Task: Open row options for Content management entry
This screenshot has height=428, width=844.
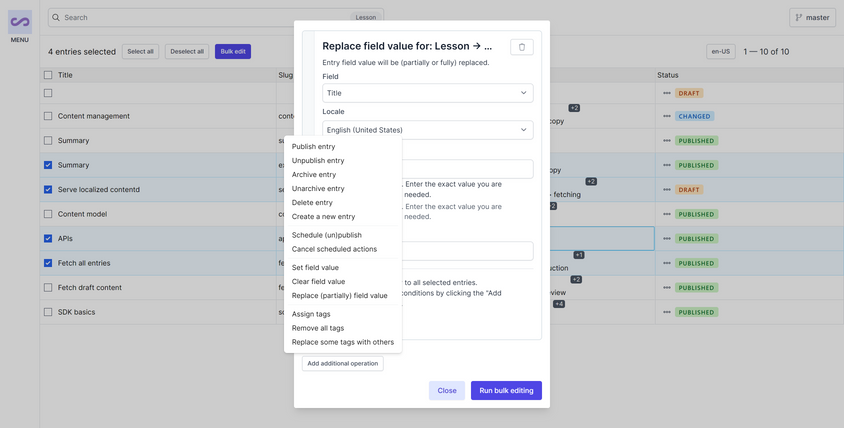Action: tap(667, 116)
